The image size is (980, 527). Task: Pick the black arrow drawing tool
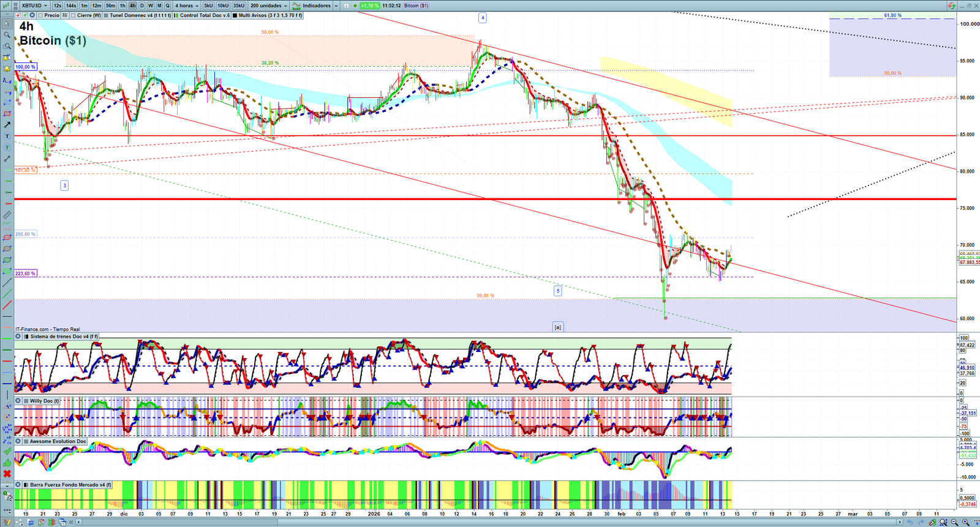(7, 125)
